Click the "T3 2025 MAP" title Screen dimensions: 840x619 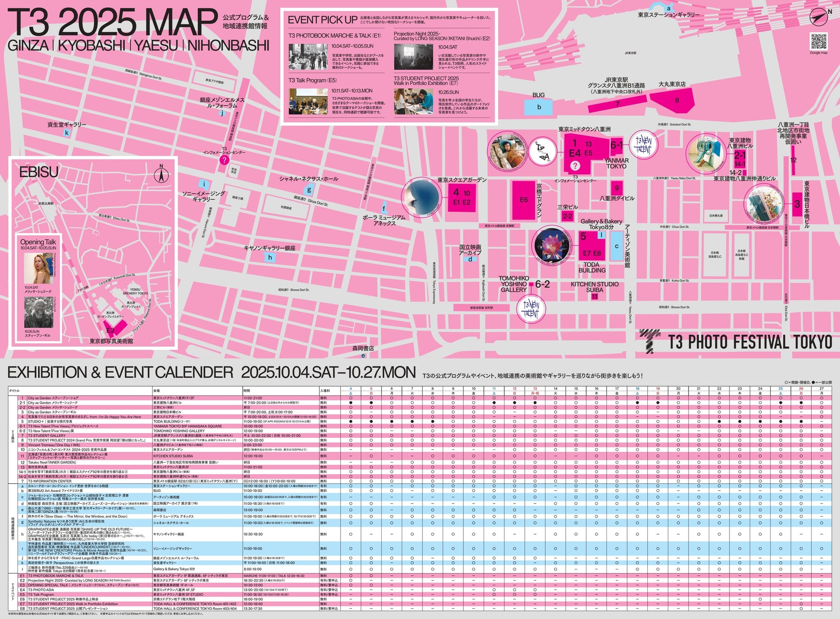(x=113, y=22)
